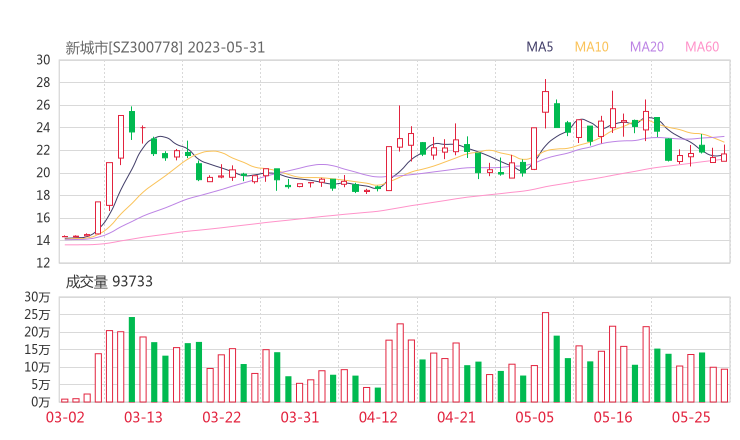Click the price axis label 16
Image resolution: width=740 pixels, height=440 pixels.
(x=43, y=218)
